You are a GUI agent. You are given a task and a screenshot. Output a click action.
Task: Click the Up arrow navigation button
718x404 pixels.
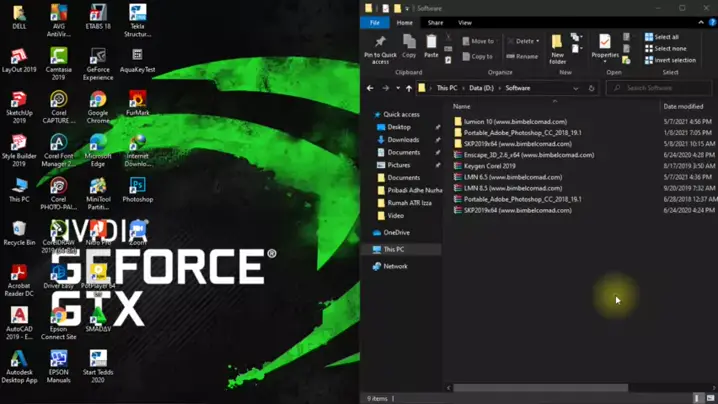click(x=408, y=88)
